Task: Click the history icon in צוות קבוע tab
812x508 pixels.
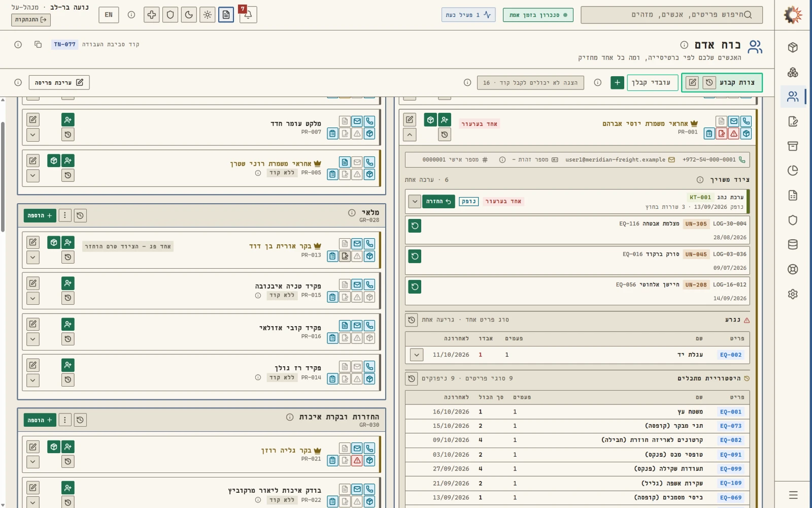Action: (709, 82)
